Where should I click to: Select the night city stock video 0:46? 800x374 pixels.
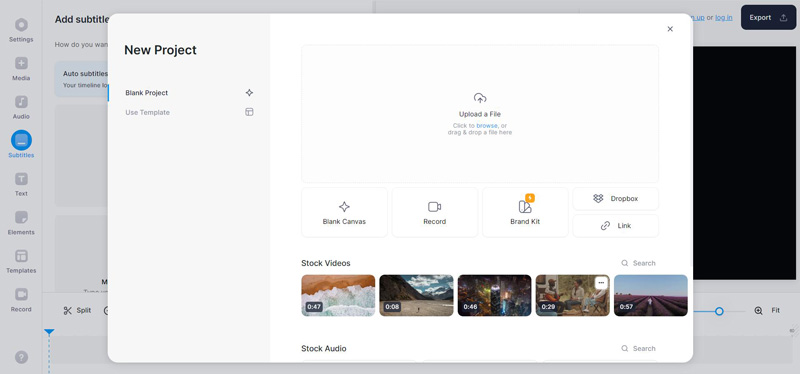point(494,295)
